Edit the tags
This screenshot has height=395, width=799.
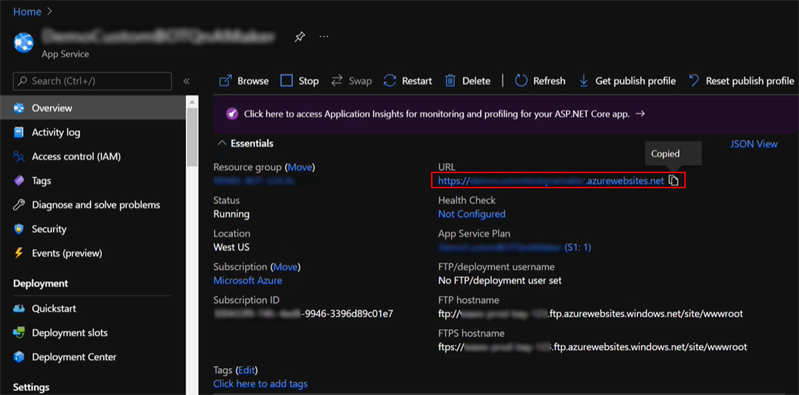tap(248, 370)
